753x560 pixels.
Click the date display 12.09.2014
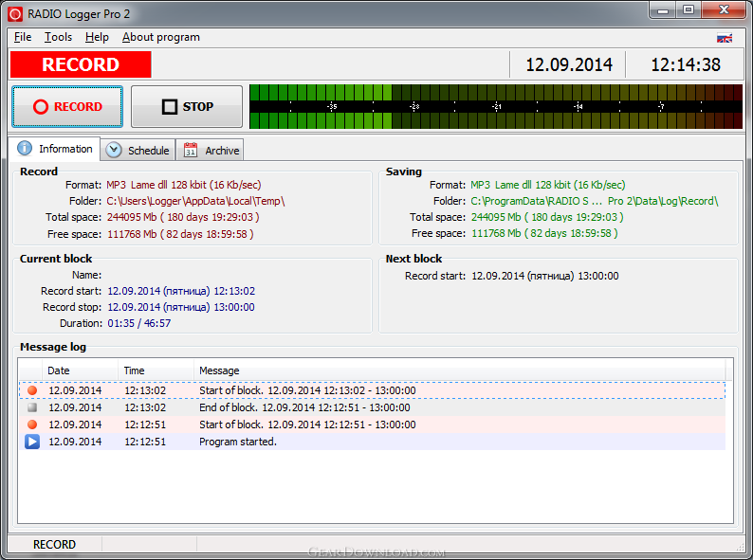pyautogui.click(x=569, y=64)
